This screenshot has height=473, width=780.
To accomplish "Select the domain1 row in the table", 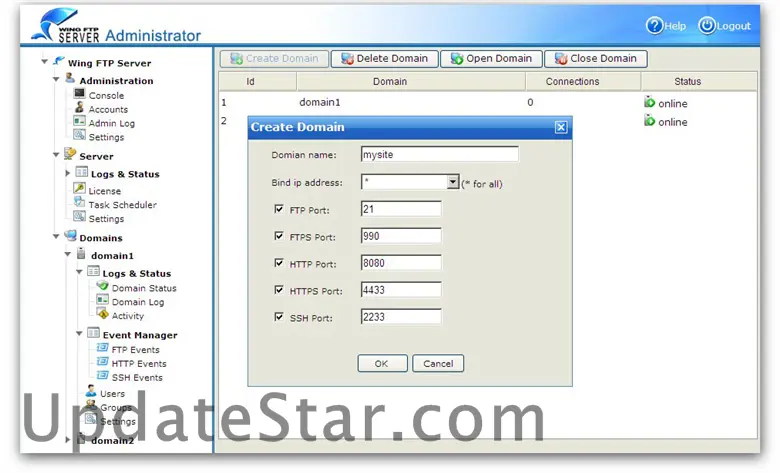I will coord(488,102).
